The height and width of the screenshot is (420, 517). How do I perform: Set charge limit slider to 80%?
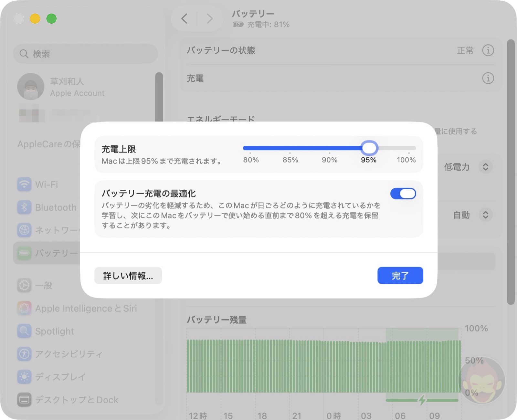250,148
